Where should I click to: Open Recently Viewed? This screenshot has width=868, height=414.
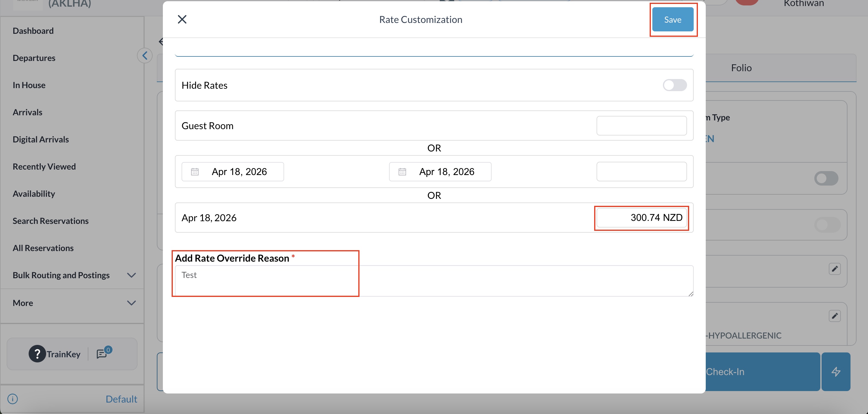point(44,167)
